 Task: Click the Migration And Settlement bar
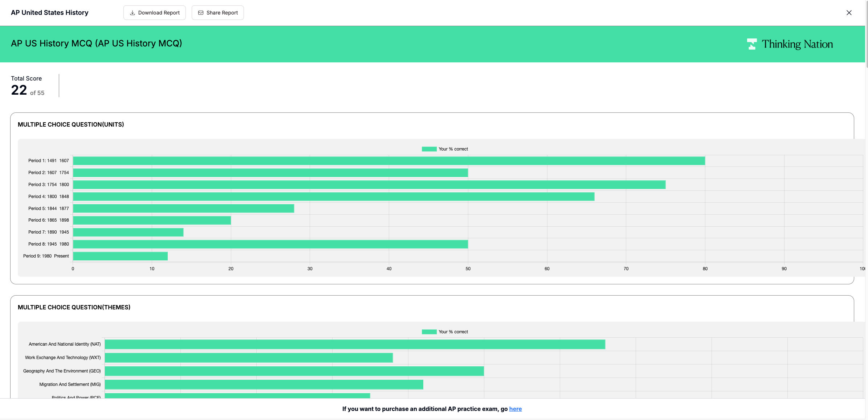[264, 384]
